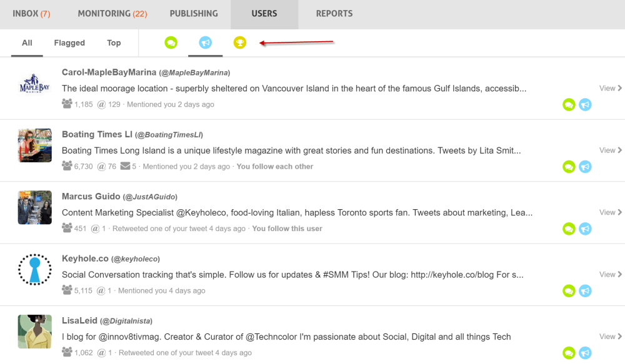Select the blue megaphone filter icon
This screenshot has width=625, height=364.
(x=205, y=42)
